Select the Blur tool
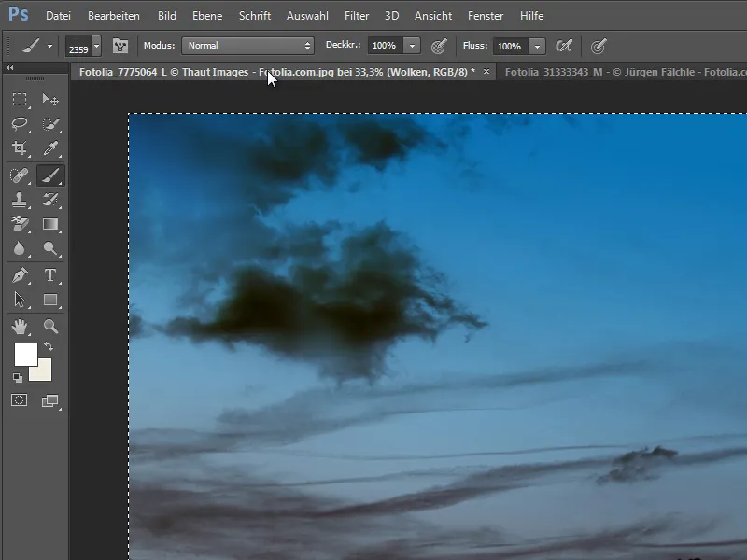747x560 pixels. [20, 248]
